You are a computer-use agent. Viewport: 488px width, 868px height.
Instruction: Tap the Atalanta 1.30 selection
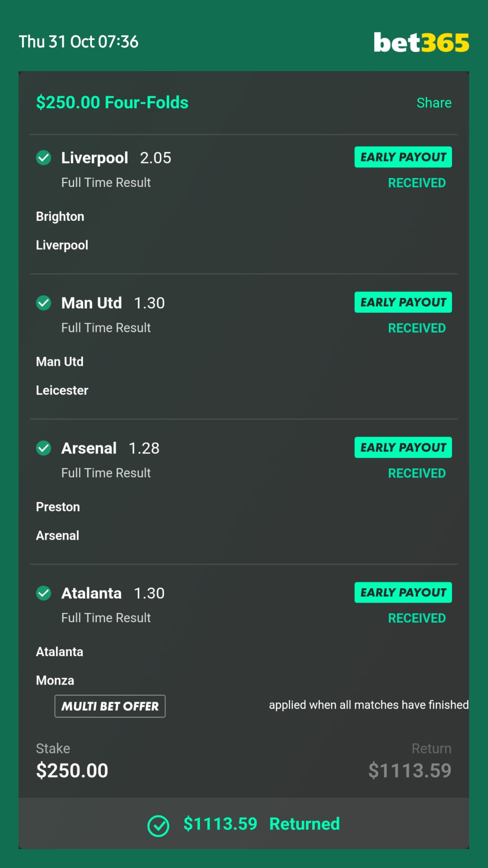point(113,593)
